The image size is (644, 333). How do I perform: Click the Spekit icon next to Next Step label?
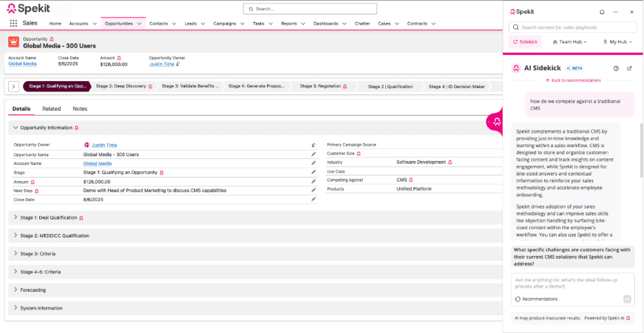(36, 191)
